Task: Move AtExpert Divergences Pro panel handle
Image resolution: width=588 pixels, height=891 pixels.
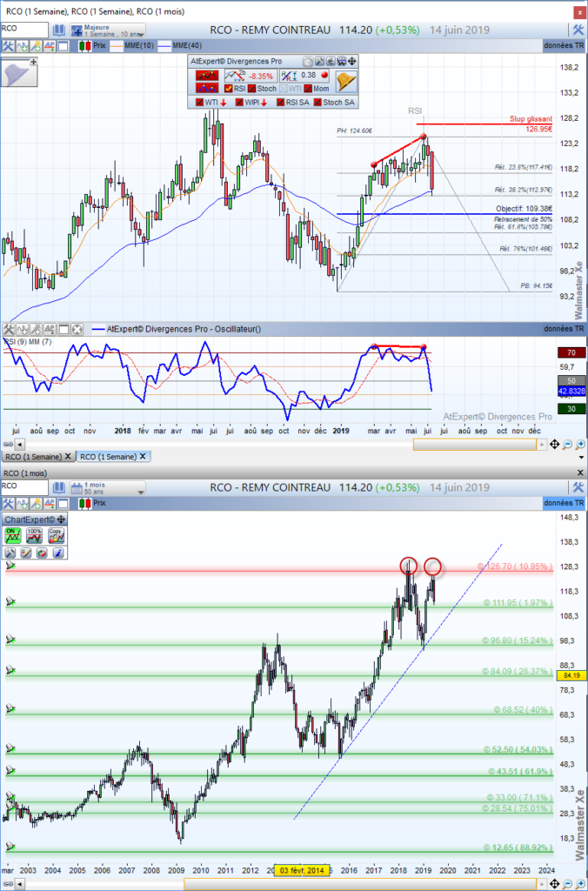Action: [352, 62]
